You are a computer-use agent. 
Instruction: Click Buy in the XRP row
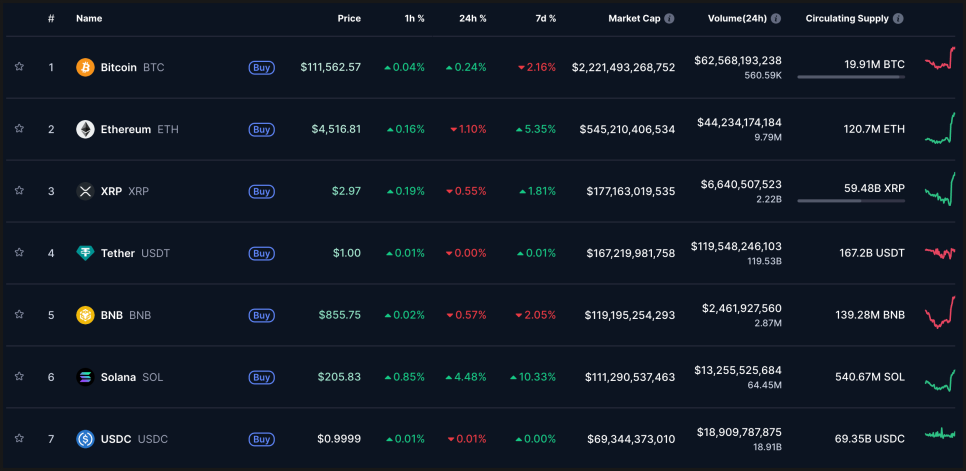pos(262,191)
